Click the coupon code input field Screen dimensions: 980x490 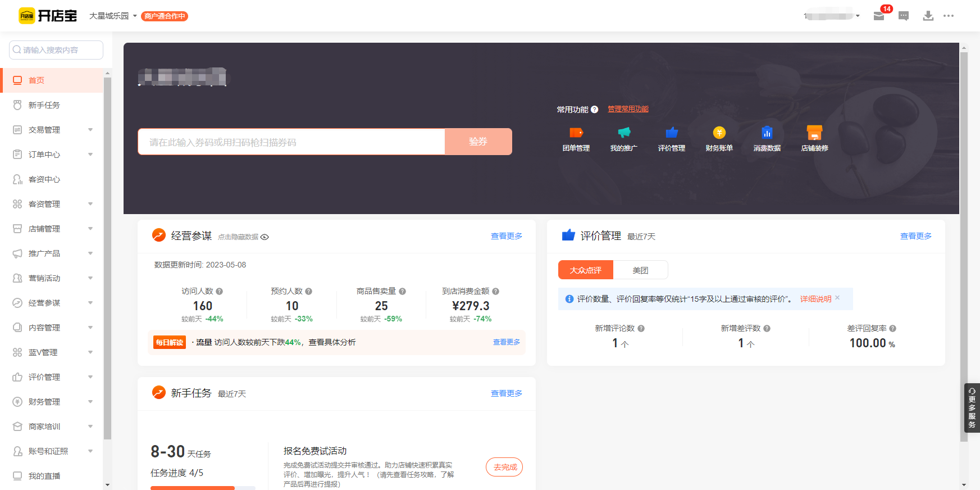tap(291, 142)
